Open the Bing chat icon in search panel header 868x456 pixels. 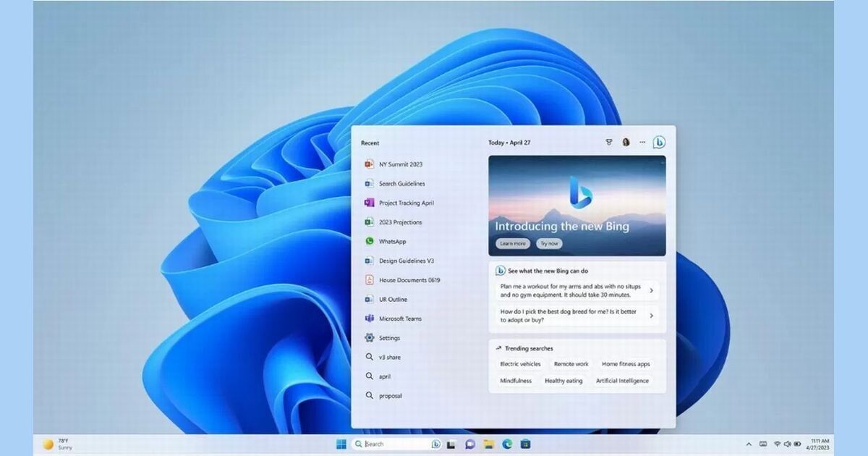[x=659, y=143]
